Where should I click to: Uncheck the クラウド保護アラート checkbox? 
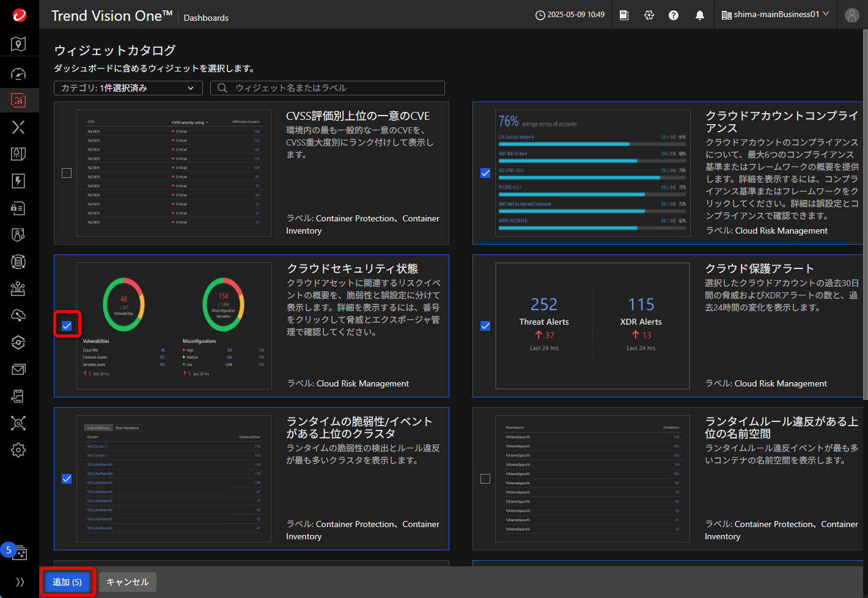(485, 326)
